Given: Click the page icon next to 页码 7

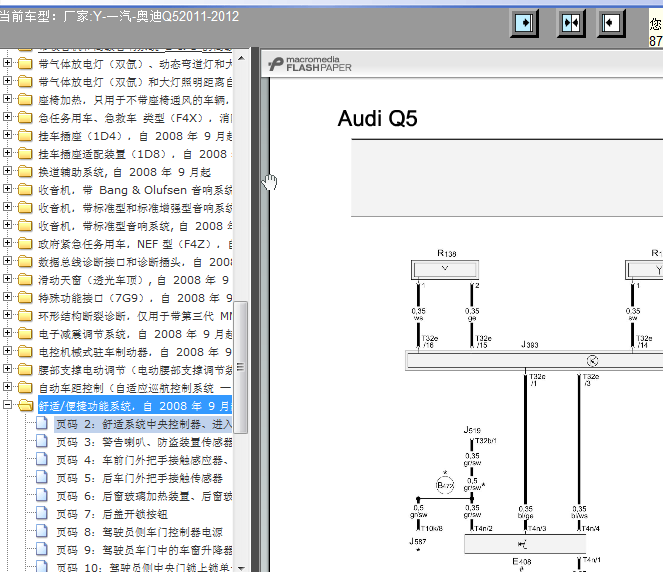Looking at the screenshot, I should [x=41, y=513].
